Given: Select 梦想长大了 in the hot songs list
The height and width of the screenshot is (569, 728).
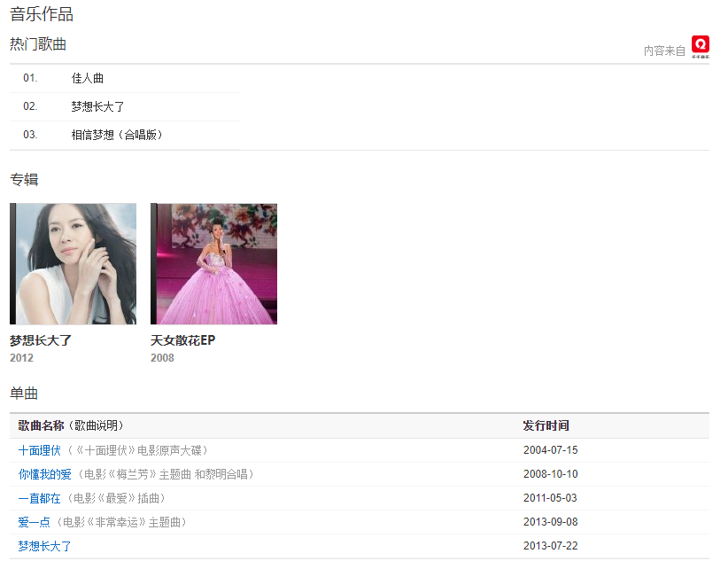Looking at the screenshot, I should click(97, 106).
